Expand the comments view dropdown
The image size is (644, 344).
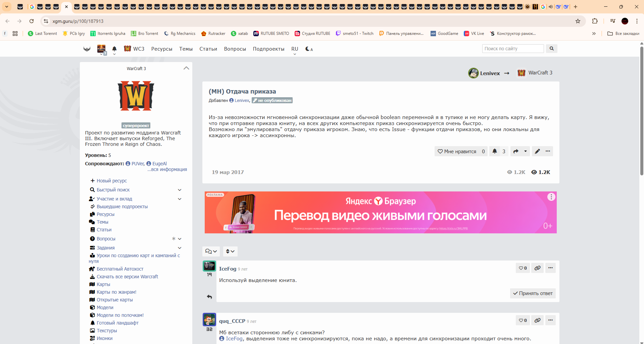pos(211,251)
